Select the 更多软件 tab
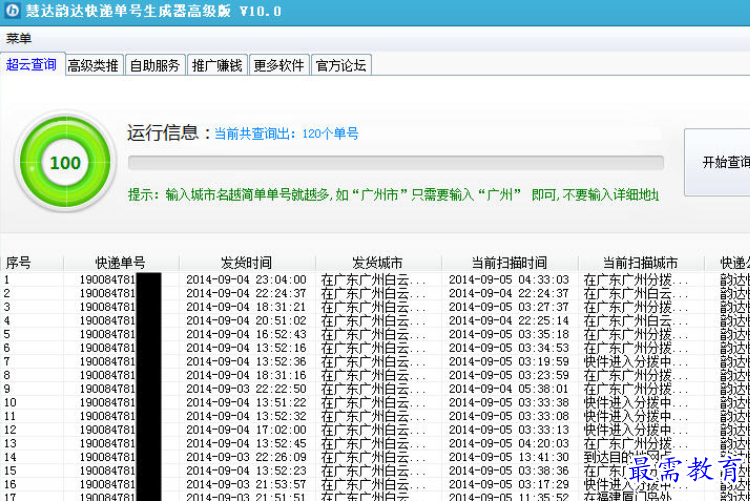The image size is (750, 501). pos(279,65)
